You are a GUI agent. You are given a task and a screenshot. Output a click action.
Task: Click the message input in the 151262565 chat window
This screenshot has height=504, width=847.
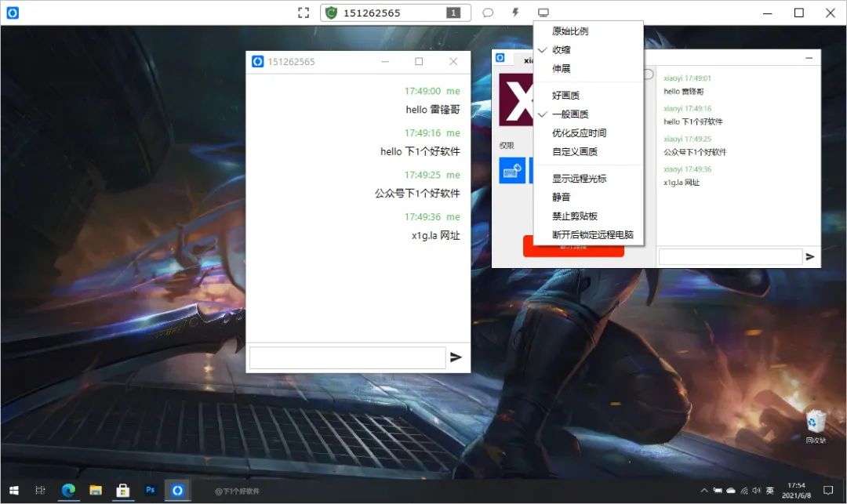click(x=347, y=357)
